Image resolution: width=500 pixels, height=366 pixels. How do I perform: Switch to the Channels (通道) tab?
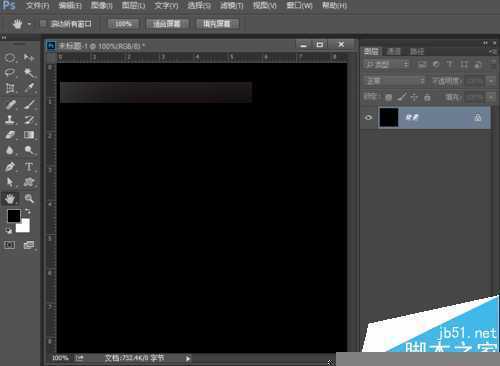(x=394, y=51)
